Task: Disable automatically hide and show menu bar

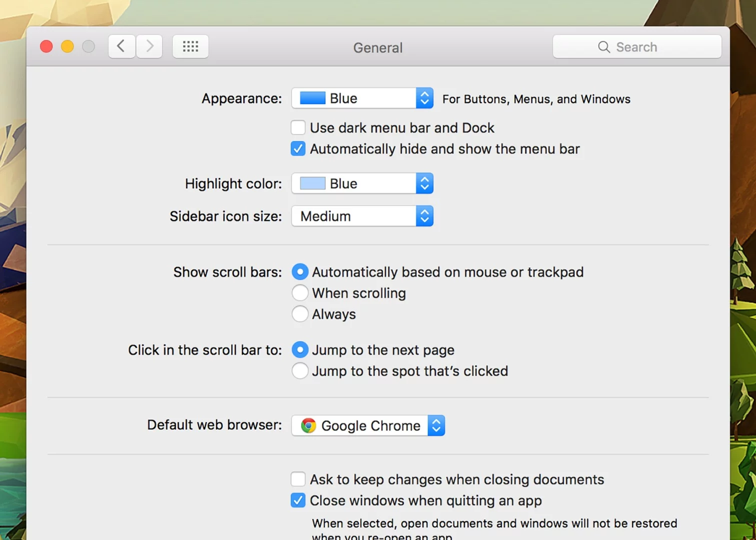Action: click(x=298, y=148)
